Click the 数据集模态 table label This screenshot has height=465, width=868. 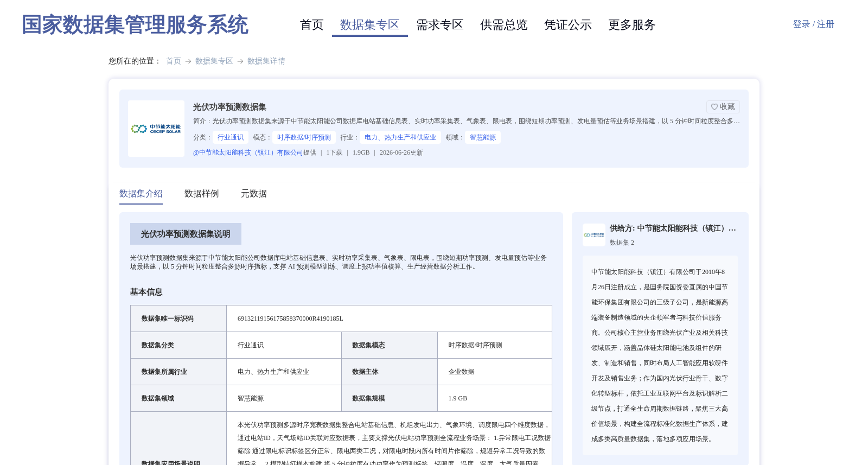pos(368,345)
